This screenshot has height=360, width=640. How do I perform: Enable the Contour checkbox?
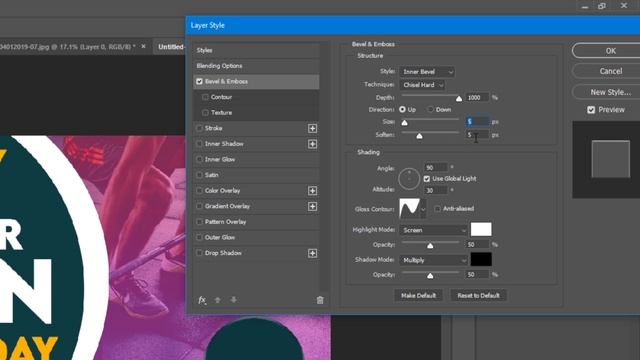click(x=205, y=97)
